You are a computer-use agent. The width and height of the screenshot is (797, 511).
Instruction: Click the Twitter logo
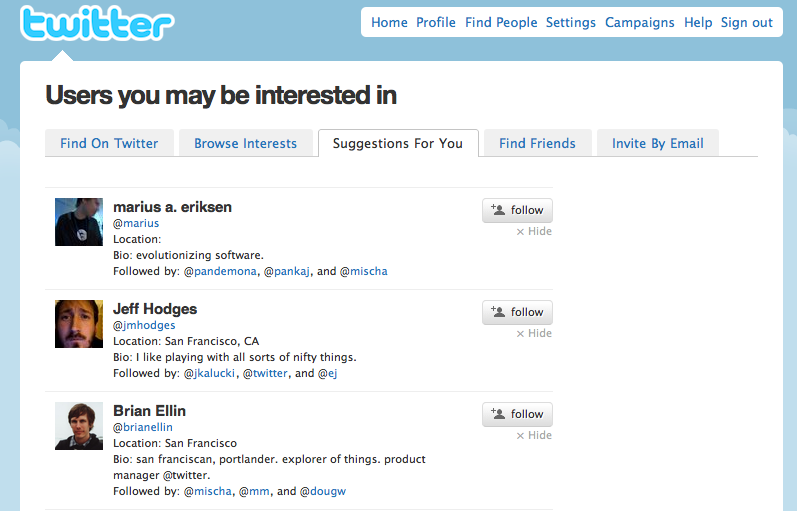click(x=96, y=25)
